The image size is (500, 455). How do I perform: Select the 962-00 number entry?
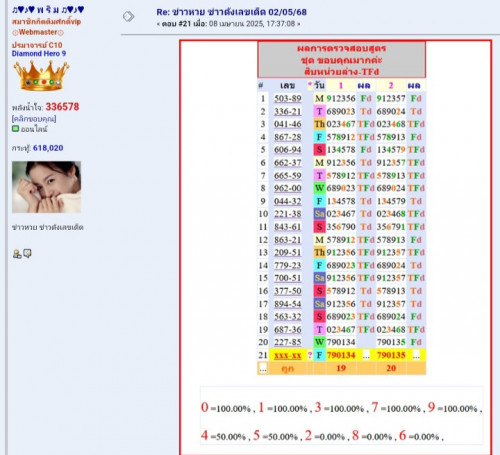tap(288, 188)
